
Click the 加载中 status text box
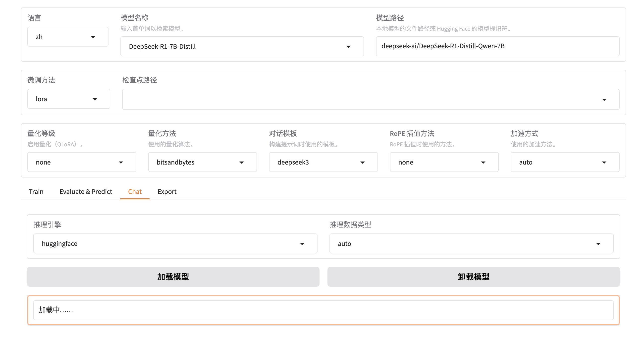click(323, 310)
